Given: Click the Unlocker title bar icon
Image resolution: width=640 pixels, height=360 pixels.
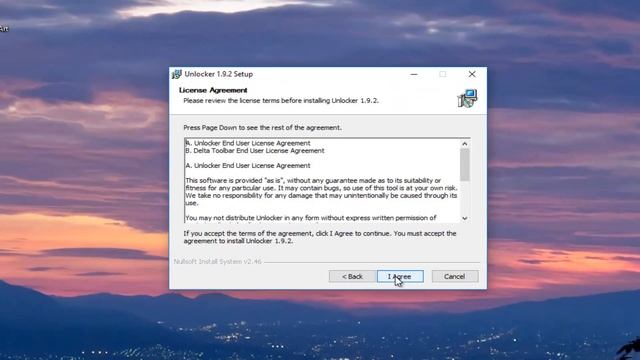Looking at the screenshot, I should tap(176, 74).
